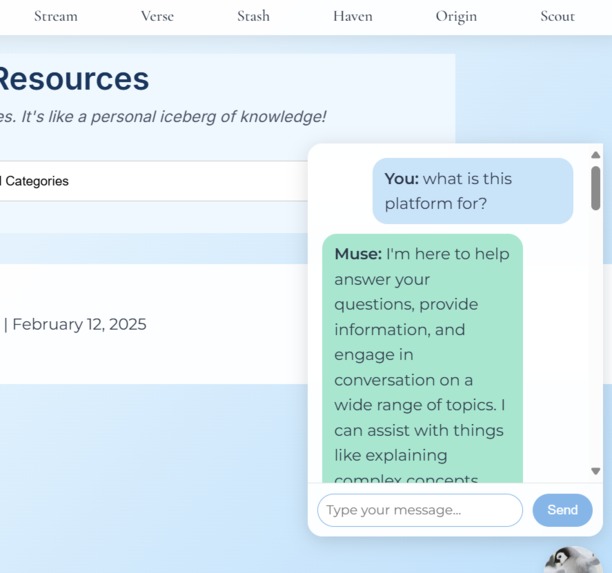The image size is (612, 573).
Task: Open the Categories dropdown
Action: 154,181
